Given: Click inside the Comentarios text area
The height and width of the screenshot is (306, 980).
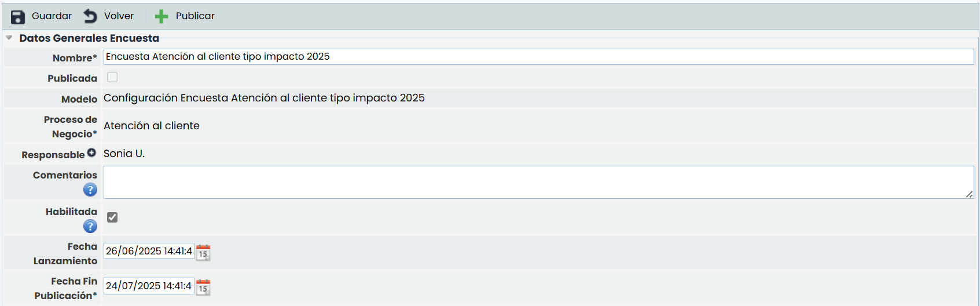Looking at the screenshot, I should pos(538,183).
